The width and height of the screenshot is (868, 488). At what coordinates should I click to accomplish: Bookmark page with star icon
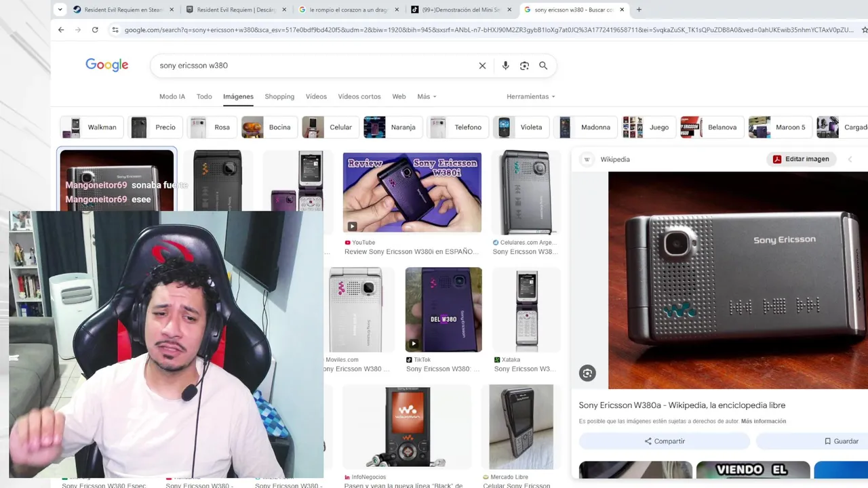click(864, 30)
